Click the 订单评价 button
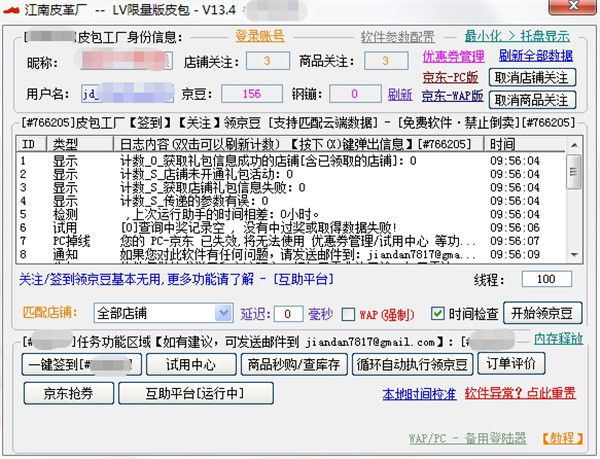Screen dimensions: 600x459 tap(511, 364)
